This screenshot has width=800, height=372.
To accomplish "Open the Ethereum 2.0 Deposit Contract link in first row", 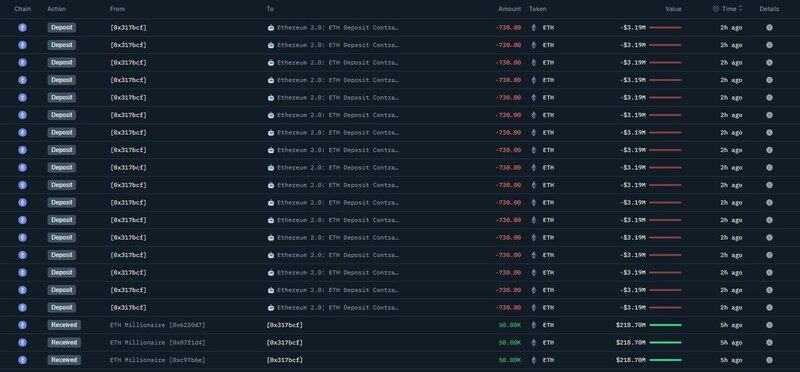I will pyautogui.click(x=338, y=28).
